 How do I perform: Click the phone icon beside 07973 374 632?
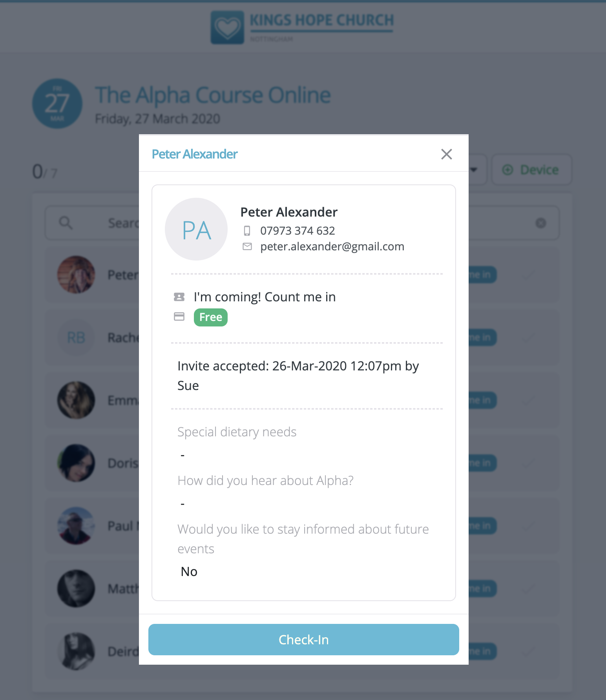[x=247, y=231]
